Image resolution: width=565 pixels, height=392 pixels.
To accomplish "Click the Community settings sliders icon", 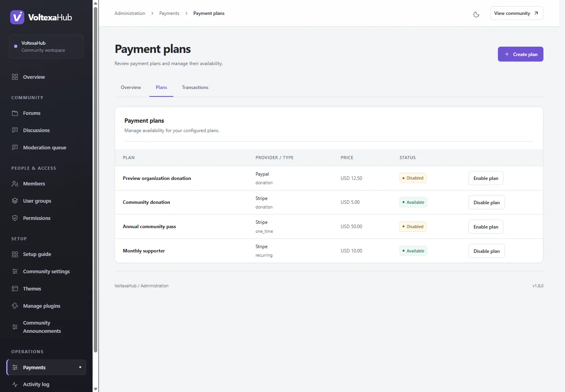I will pyautogui.click(x=15, y=271).
